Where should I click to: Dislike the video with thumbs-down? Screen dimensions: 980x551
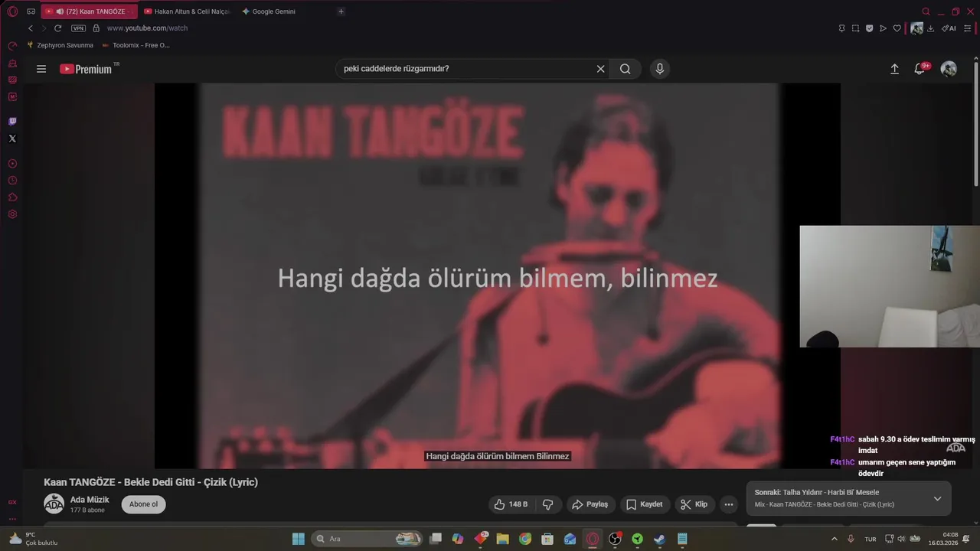point(548,504)
